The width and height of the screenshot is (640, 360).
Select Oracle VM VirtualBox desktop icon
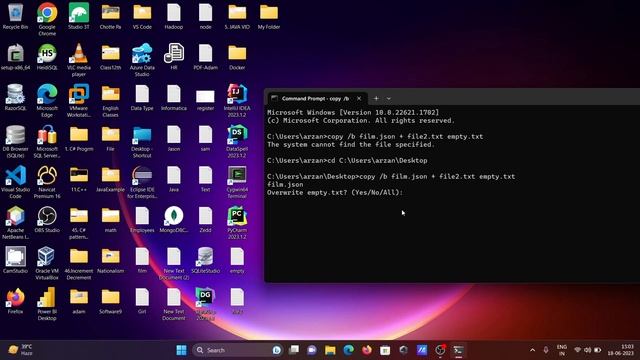pyautogui.click(x=47, y=263)
